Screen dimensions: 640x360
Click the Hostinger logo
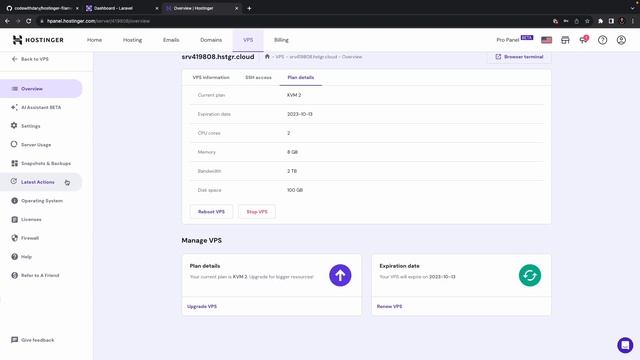(38, 40)
